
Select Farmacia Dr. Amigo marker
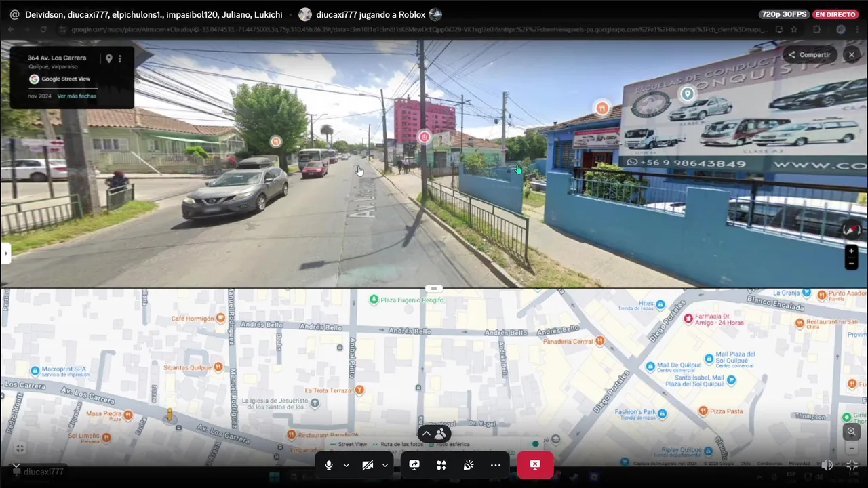pos(688,319)
